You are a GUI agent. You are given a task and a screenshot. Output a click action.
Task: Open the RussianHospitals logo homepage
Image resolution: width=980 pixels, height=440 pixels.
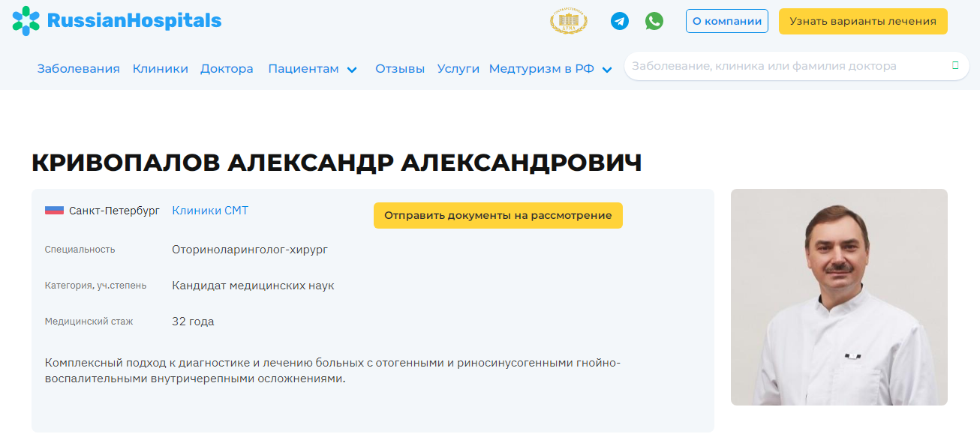coord(117,20)
